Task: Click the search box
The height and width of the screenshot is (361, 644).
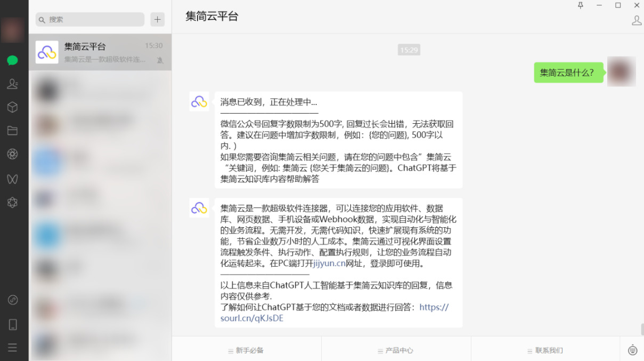Action: (90, 19)
